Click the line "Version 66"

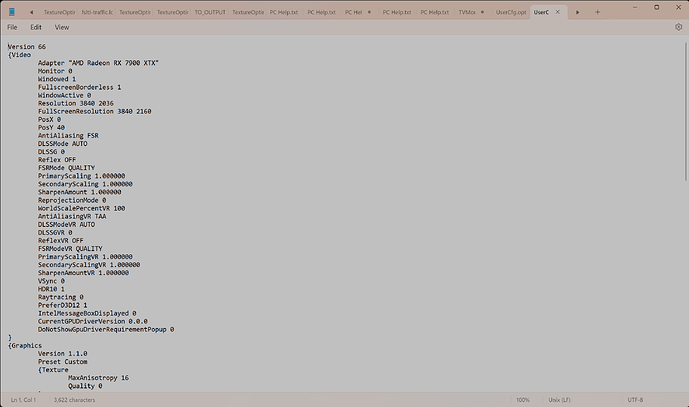pos(27,47)
